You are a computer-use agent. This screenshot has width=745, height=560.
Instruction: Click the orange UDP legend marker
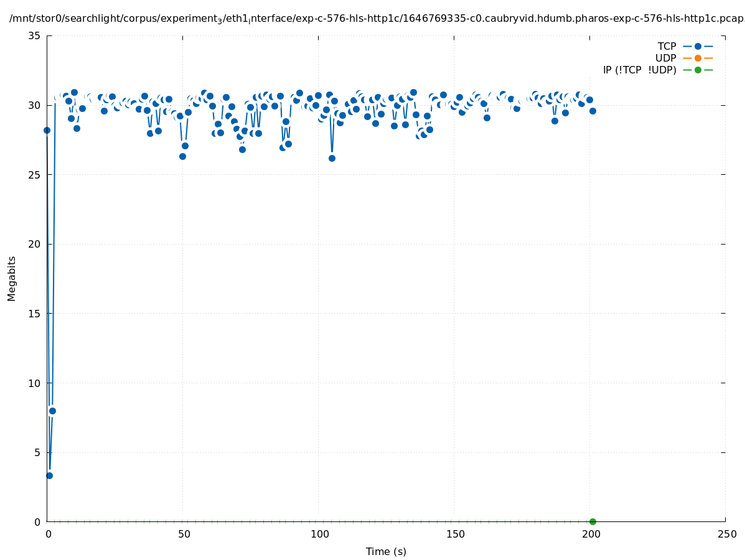point(698,58)
